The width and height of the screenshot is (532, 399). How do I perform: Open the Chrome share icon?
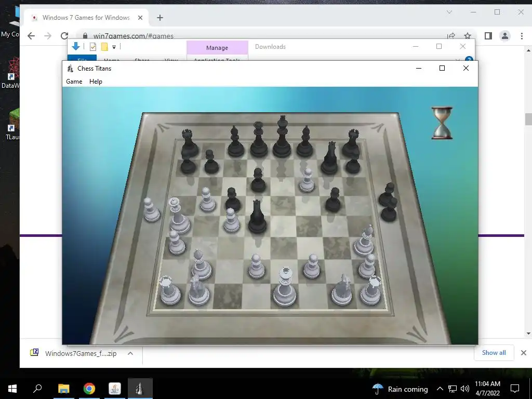451,36
